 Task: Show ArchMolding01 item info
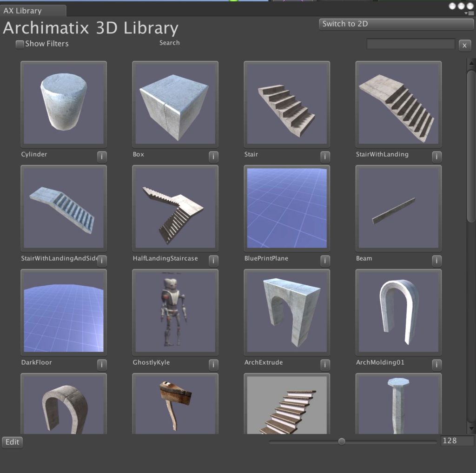(x=436, y=365)
